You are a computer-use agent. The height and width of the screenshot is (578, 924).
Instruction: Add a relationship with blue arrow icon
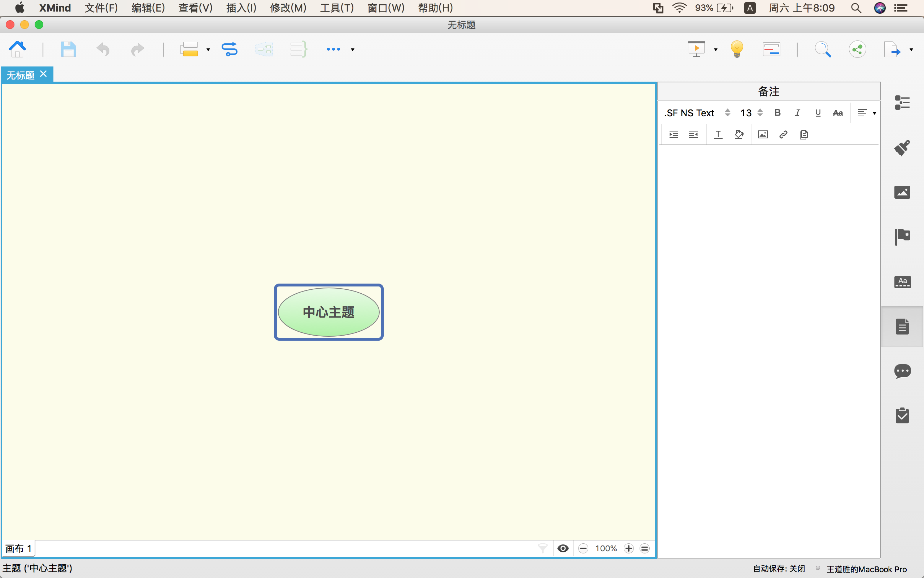(x=230, y=49)
